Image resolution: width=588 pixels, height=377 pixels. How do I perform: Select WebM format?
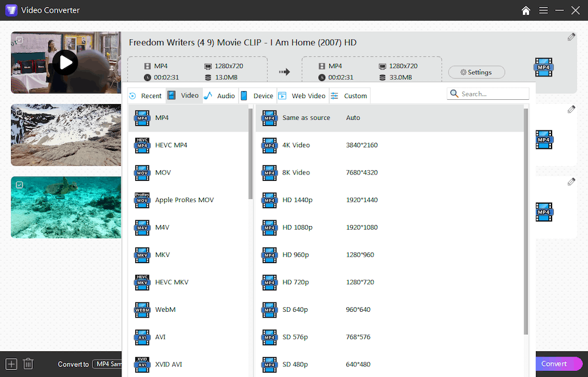click(188, 309)
